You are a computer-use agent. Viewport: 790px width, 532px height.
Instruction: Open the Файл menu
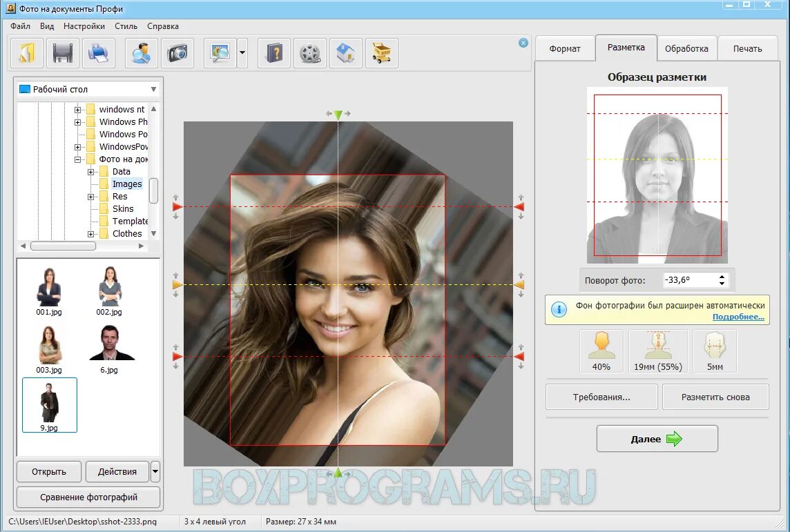pyautogui.click(x=20, y=26)
